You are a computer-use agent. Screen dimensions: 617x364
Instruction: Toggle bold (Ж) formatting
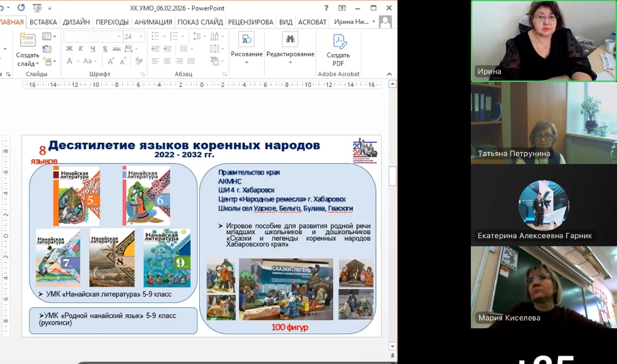tap(70, 49)
